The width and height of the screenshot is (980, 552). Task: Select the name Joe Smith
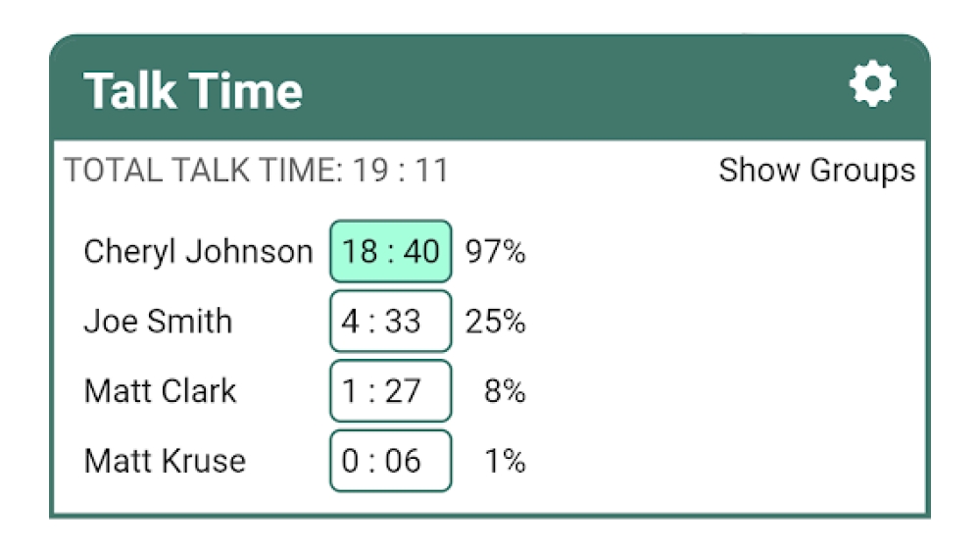coord(158,322)
